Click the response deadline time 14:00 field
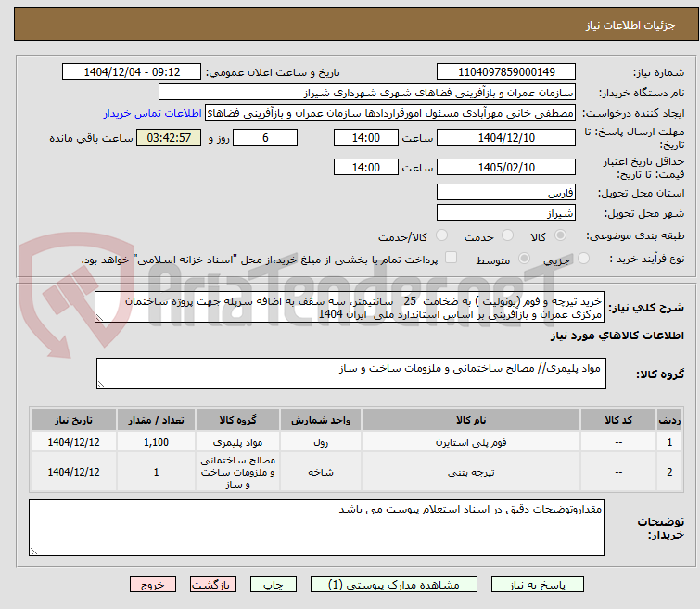Viewport: 700px width, 609px height. tap(366, 137)
